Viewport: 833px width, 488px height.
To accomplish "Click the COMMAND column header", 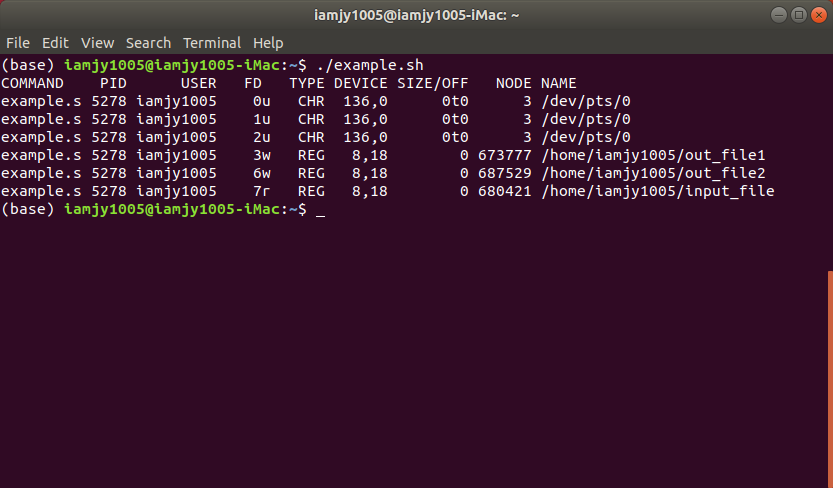I will [x=32, y=83].
